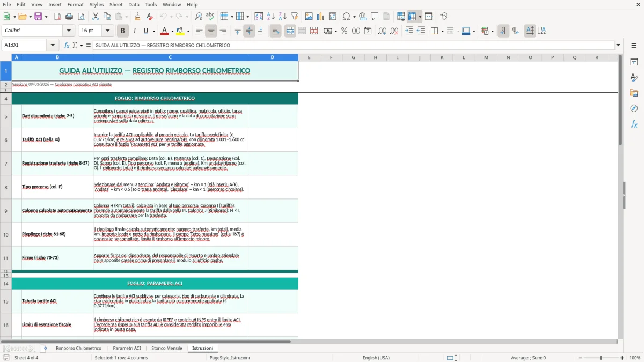644x362 pixels.
Task: Expand the Name Box dropdown
Action: pyautogui.click(x=53, y=46)
